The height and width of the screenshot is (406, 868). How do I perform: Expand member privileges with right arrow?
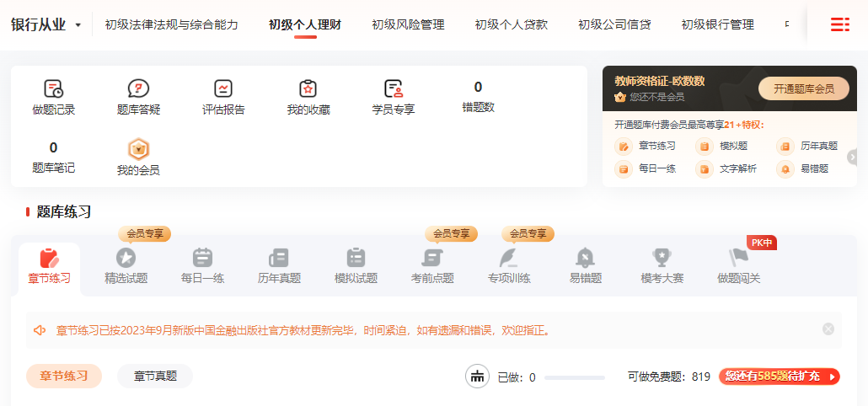click(852, 157)
